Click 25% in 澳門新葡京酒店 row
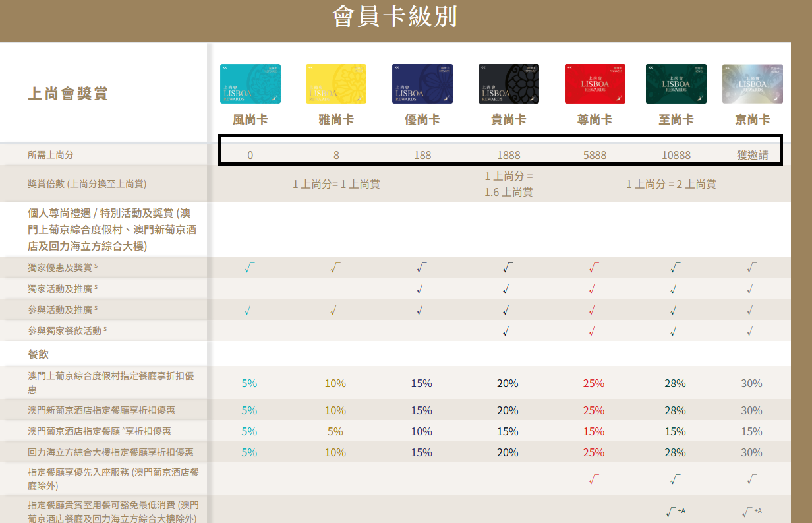812x523 pixels. (594, 410)
